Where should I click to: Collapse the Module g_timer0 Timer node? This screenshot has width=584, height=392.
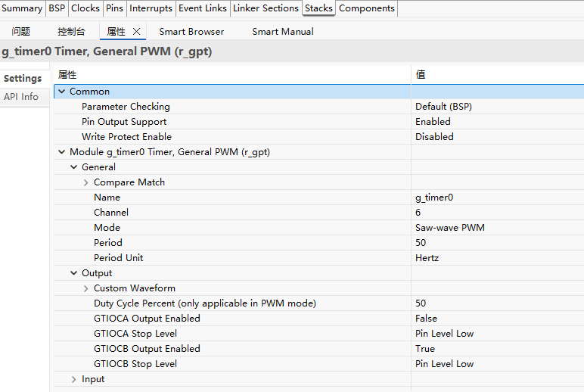click(61, 152)
